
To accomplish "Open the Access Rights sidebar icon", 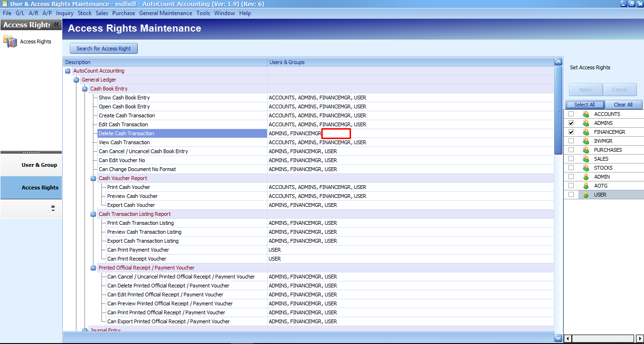I will coord(10,41).
